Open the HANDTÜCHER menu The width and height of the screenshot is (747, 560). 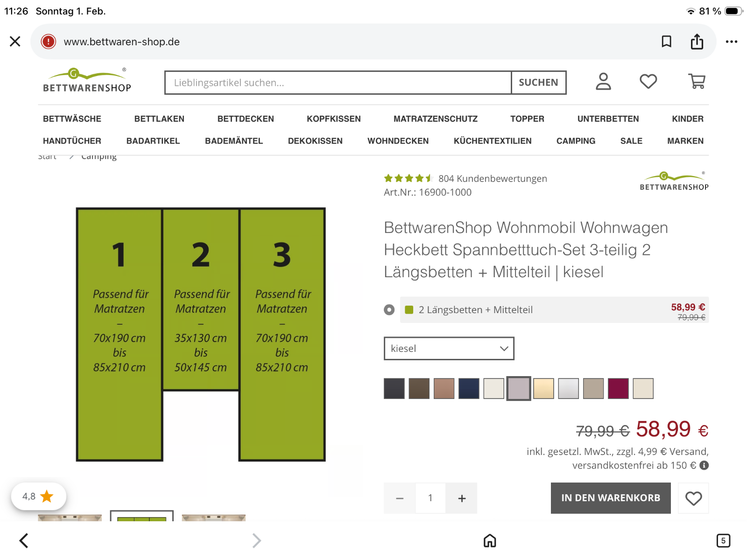pyautogui.click(x=72, y=141)
